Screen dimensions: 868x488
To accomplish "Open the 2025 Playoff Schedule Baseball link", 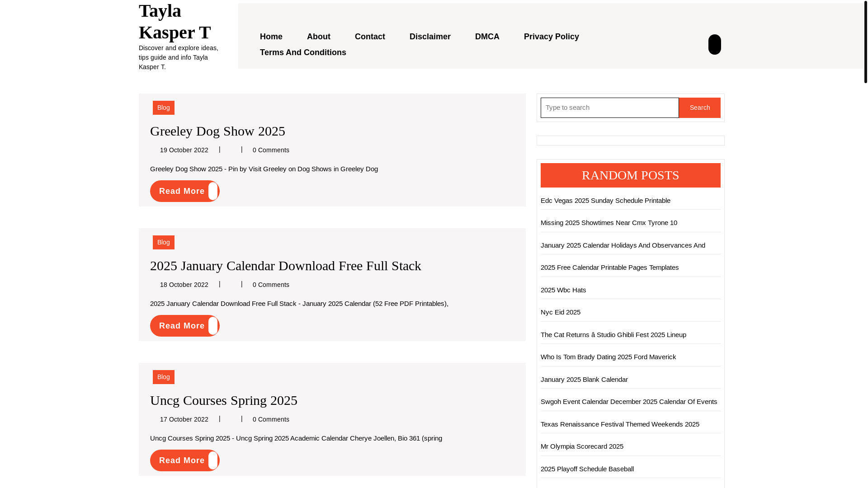I will pyautogui.click(x=587, y=469).
